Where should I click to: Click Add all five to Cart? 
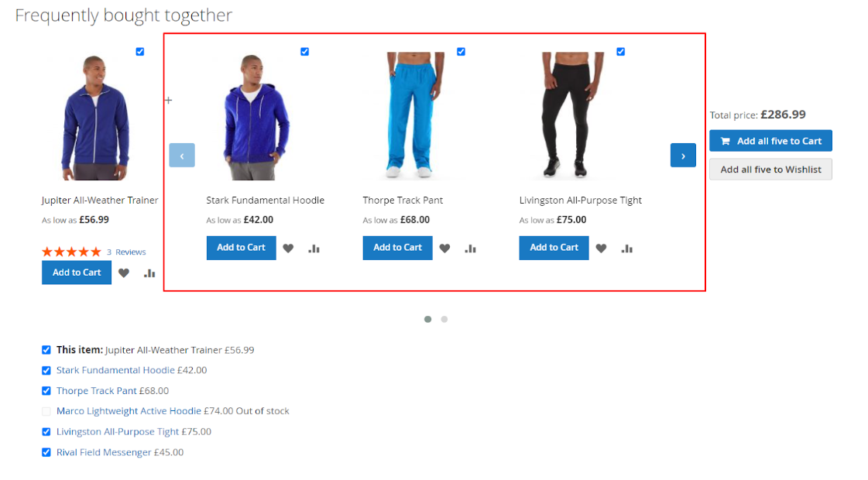coord(770,141)
